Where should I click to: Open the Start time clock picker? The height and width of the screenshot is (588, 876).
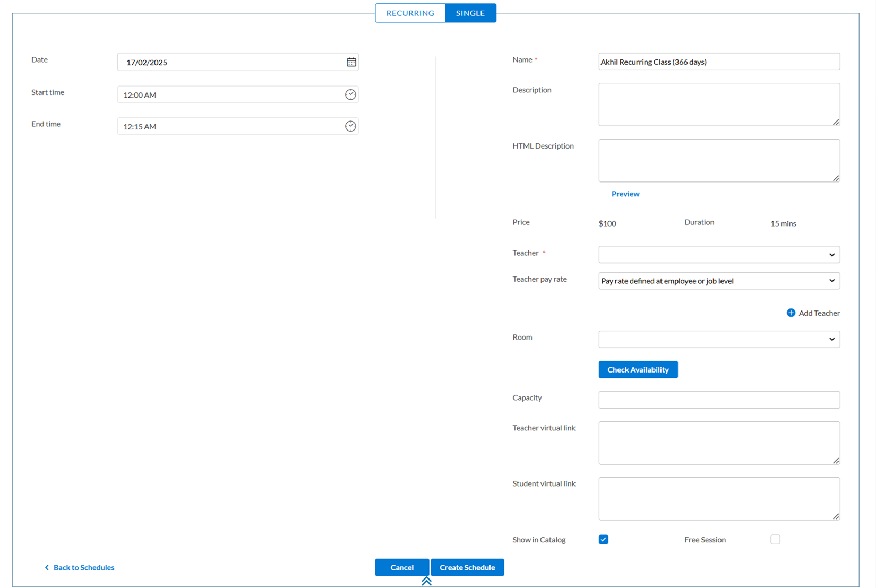click(350, 94)
